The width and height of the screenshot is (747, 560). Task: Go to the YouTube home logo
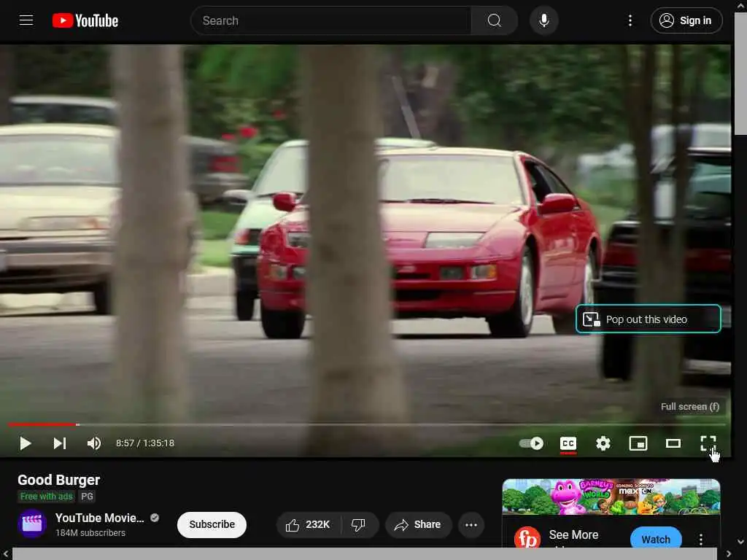[x=85, y=20]
